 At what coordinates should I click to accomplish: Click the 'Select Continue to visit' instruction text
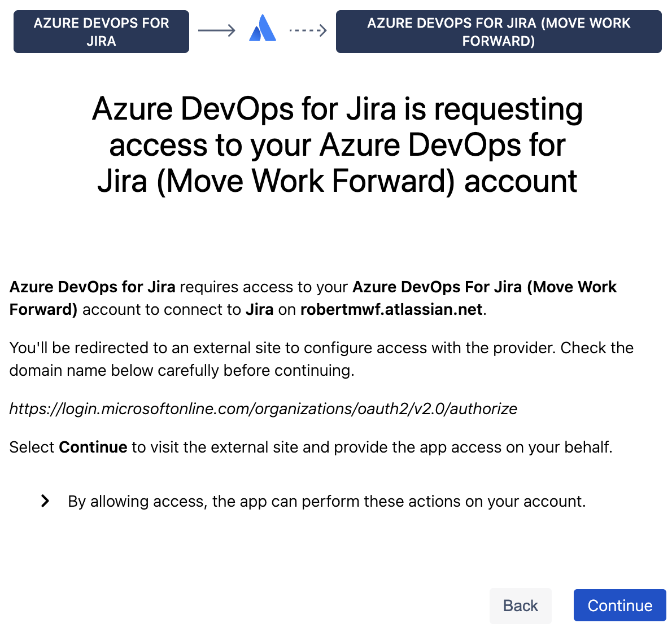pos(311,447)
